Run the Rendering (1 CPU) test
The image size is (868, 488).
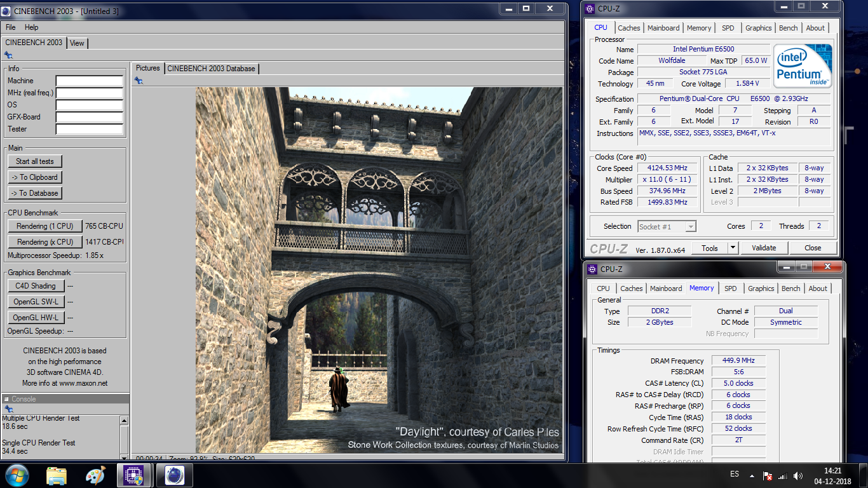click(x=45, y=226)
